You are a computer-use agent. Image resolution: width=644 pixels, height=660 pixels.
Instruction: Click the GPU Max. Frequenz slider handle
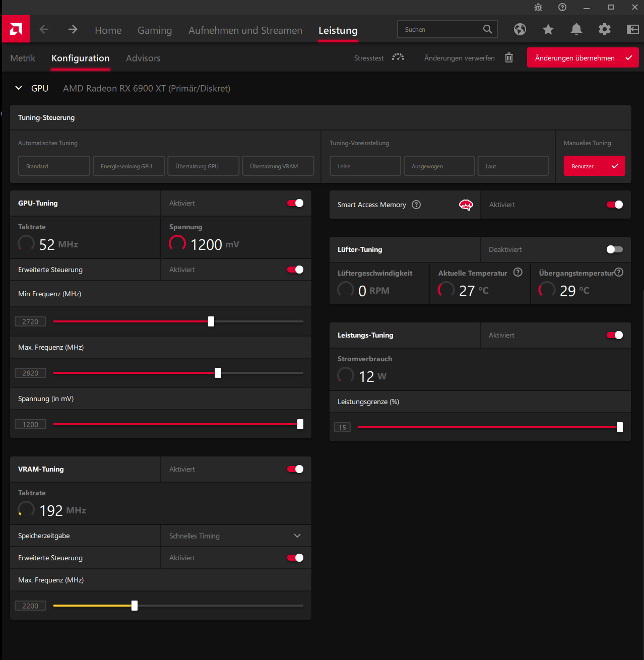point(218,373)
